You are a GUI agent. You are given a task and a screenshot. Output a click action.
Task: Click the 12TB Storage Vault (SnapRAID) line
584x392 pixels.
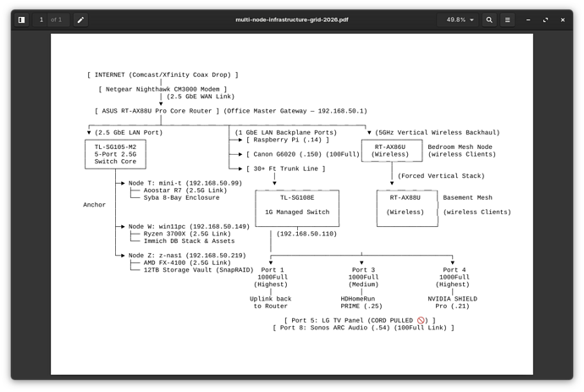pyautogui.click(x=199, y=270)
